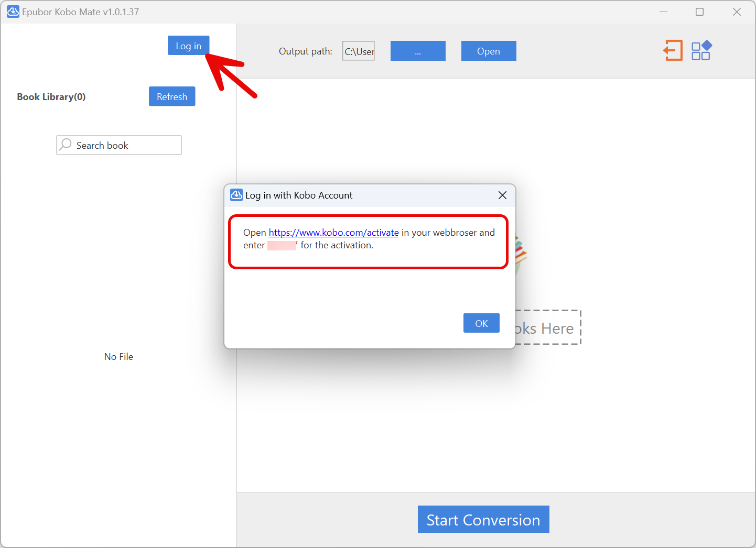This screenshot has height=548, width=756.
Task: Click the magnifier icon in search box
Action: click(x=66, y=145)
